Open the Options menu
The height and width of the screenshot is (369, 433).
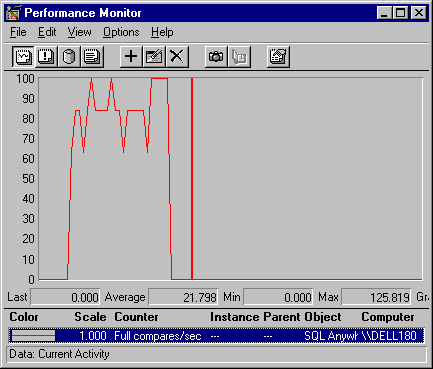pyautogui.click(x=121, y=32)
